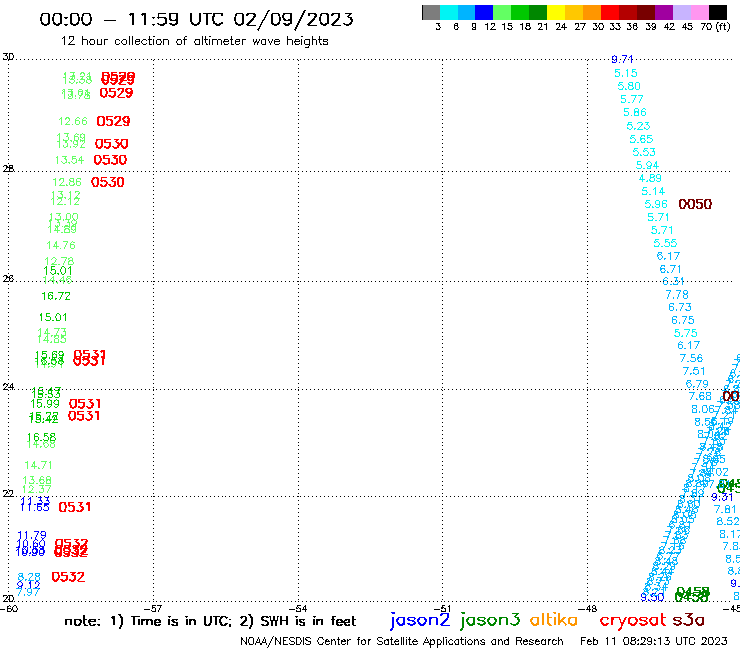Click the s3a satellite legend label
This screenshot has height=650, width=740.
pyautogui.click(x=689, y=620)
